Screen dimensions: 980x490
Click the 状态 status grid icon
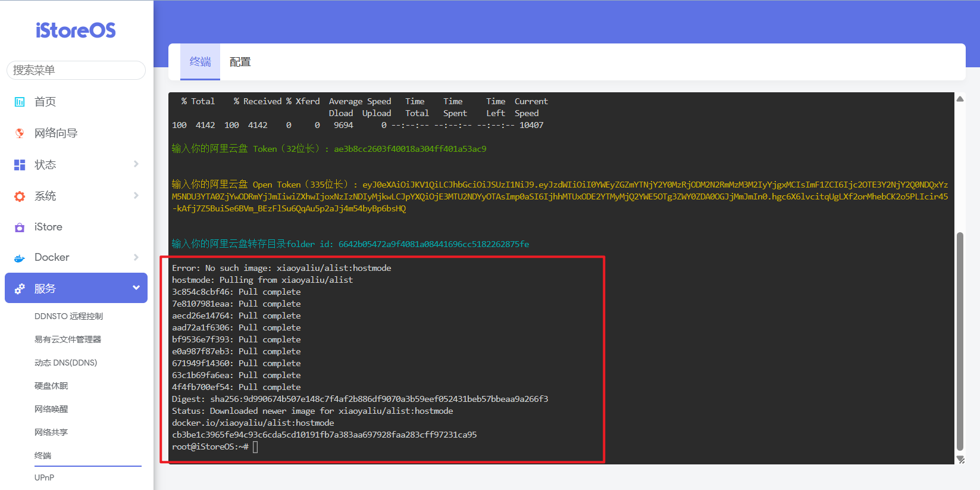point(20,165)
